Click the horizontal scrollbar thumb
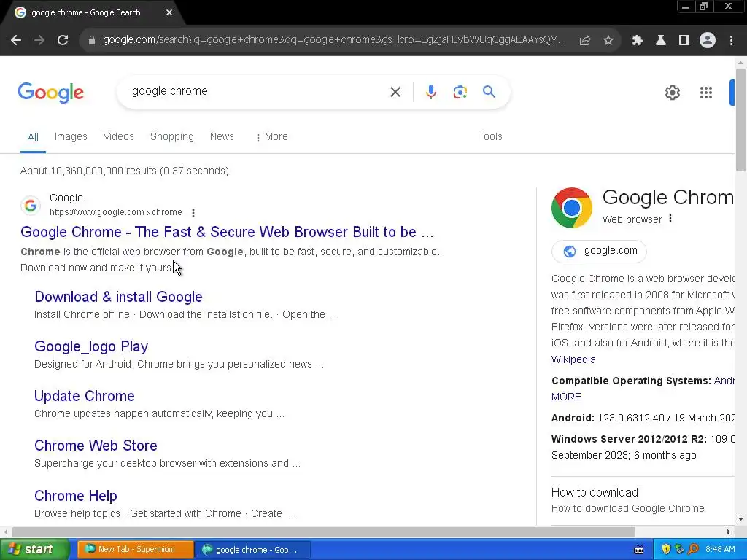 click(323, 532)
